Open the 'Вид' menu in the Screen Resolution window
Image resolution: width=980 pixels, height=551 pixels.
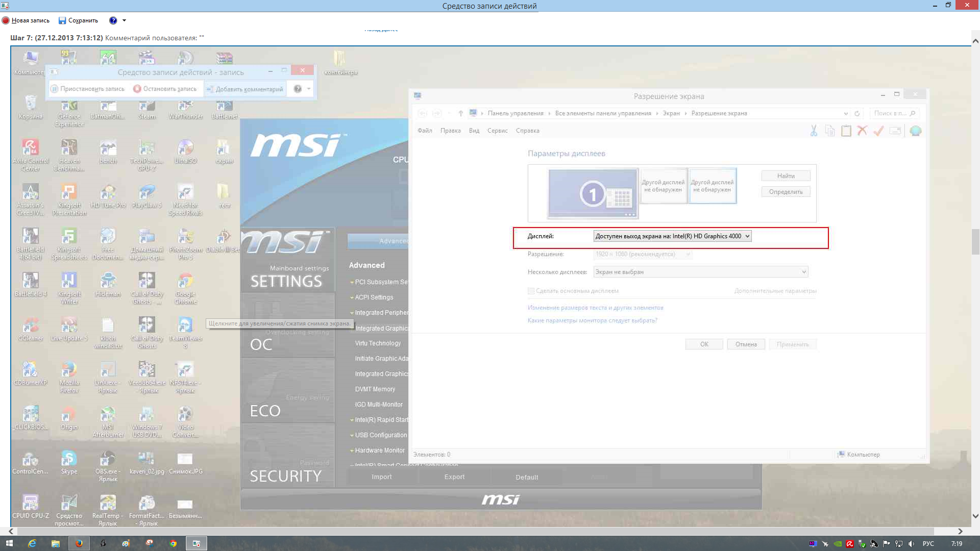point(474,131)
